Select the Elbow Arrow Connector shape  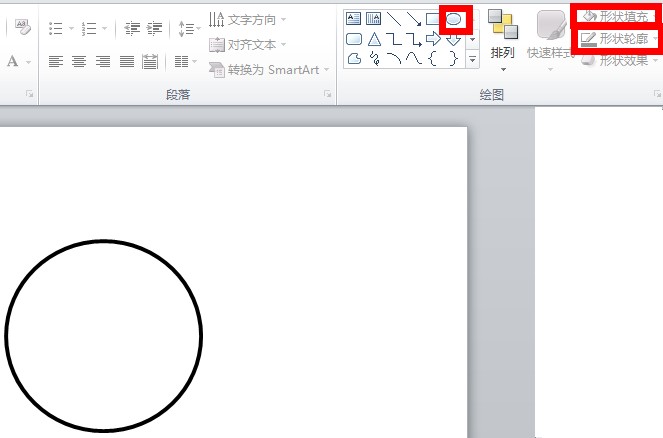point(414,39)
